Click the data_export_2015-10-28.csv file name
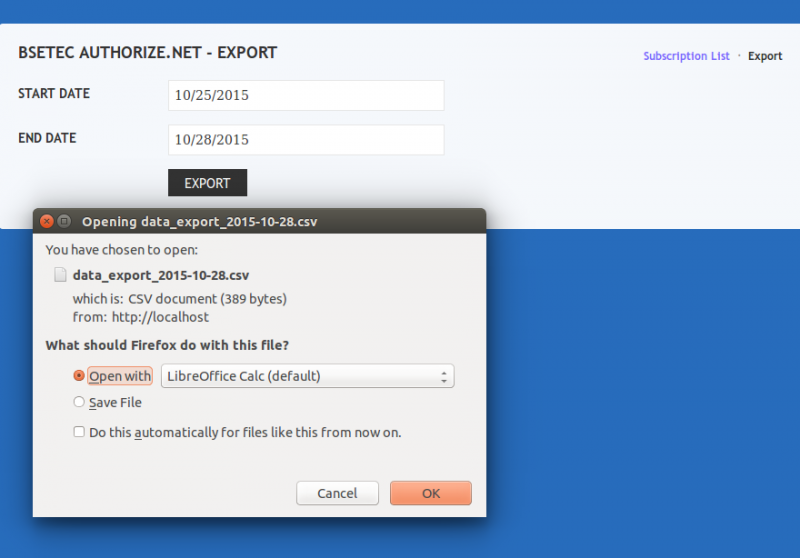Screen dimensions: 800x558 click(x=161, y=274)
